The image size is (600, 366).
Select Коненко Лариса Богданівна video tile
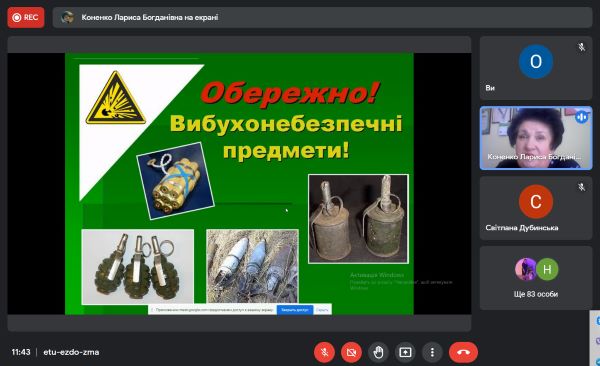tap(536, 138)
